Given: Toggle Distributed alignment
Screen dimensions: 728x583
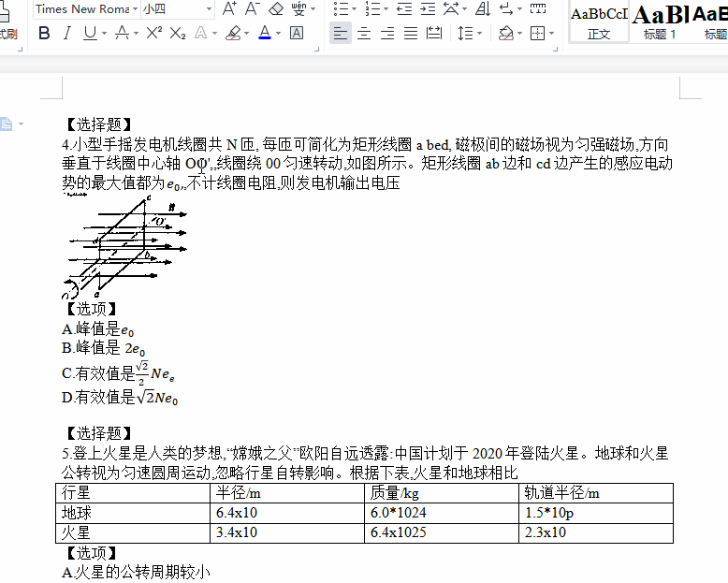Looking at the screenshot, I should click(x=434, y=33).
